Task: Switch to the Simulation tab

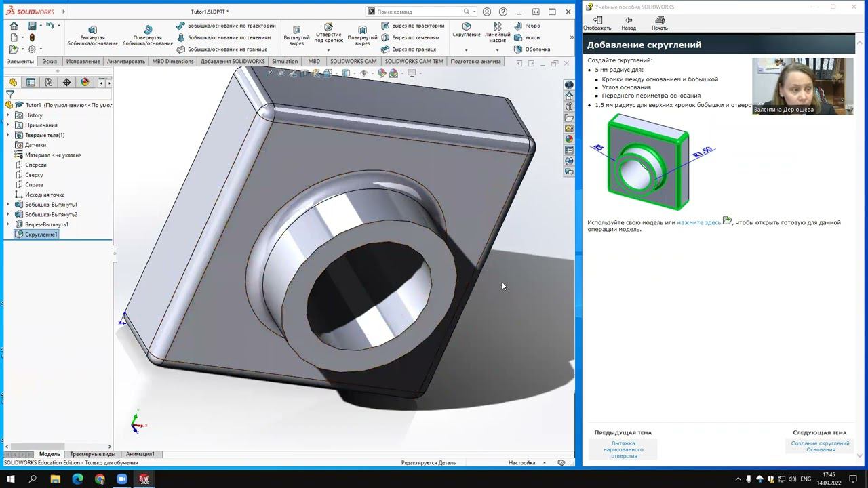Action: tap(285, 61)
